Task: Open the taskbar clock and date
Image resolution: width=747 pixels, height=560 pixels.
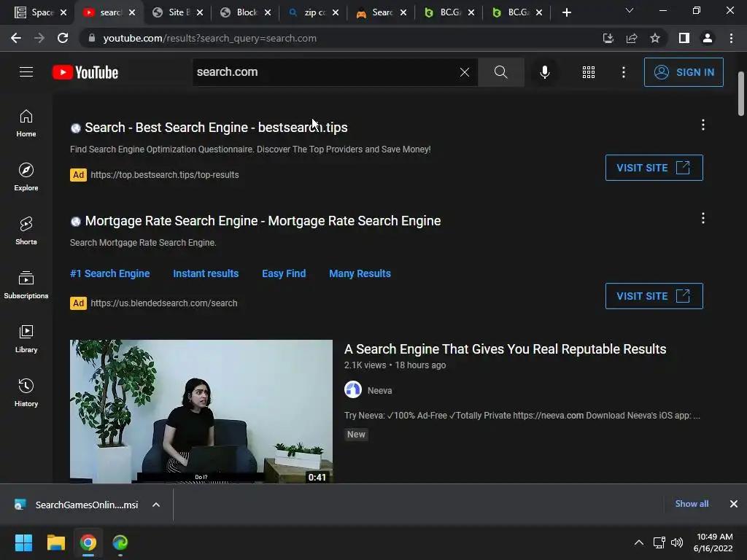Action: pyautogui.click(x=713, y=542)
